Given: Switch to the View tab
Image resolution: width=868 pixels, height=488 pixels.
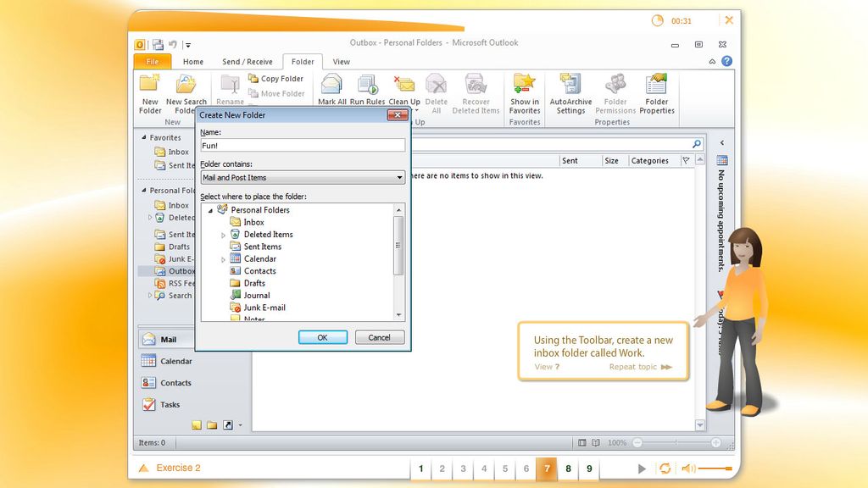Looking at the screenshot, I should coord(341,61).
